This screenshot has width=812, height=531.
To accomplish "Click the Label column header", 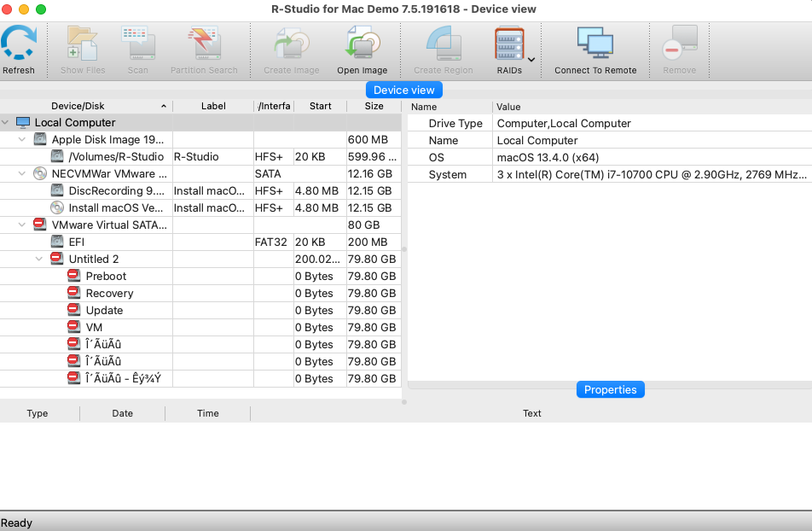I will click(x=213, y=106).
